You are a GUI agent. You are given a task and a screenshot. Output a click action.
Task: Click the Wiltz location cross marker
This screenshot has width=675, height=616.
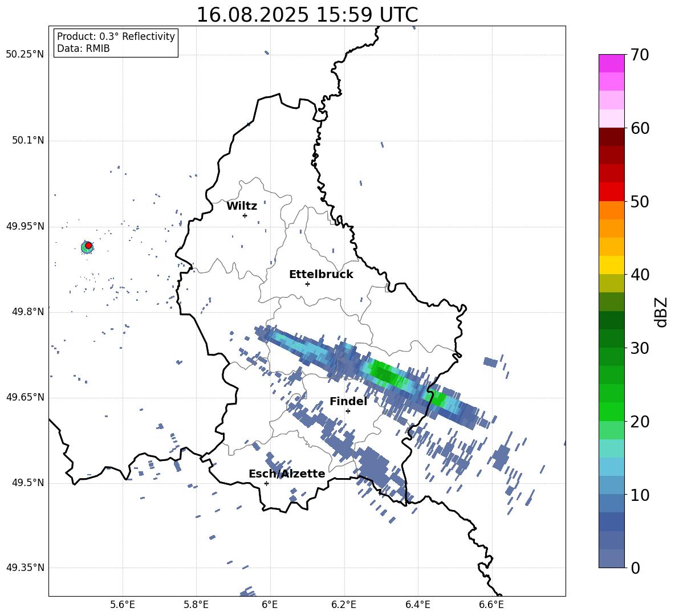tap(245, 215)
